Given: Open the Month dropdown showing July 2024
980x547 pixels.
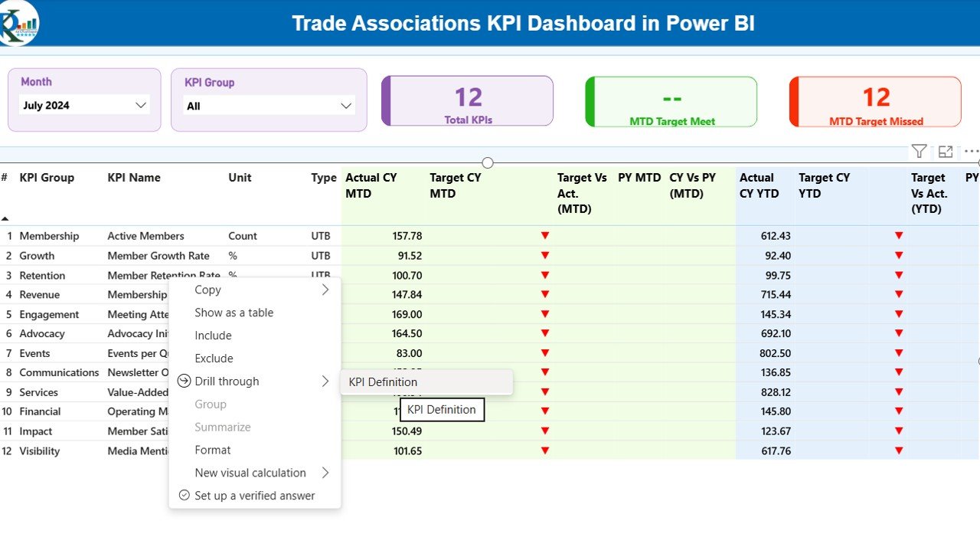Looking at the screenshot, I should (x=84, y=106).
